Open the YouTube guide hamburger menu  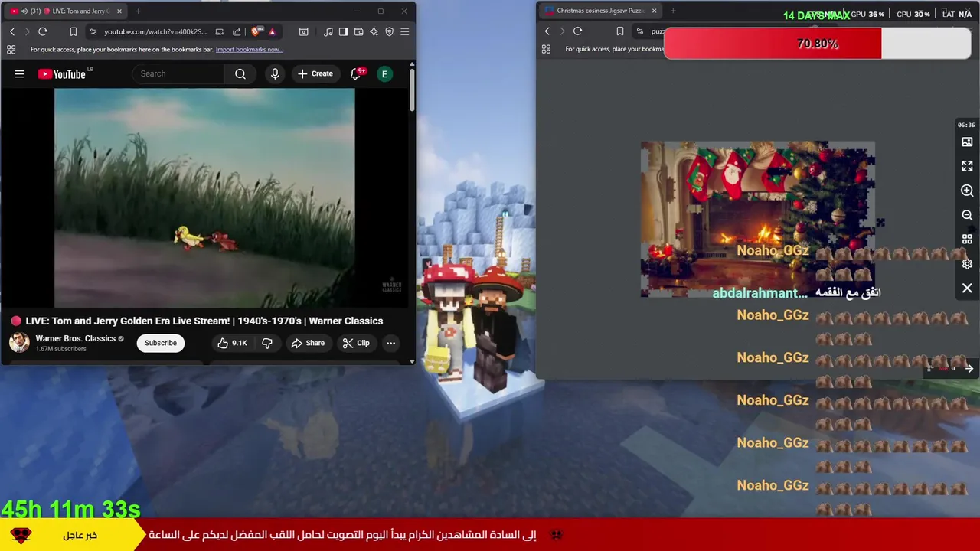19,73
